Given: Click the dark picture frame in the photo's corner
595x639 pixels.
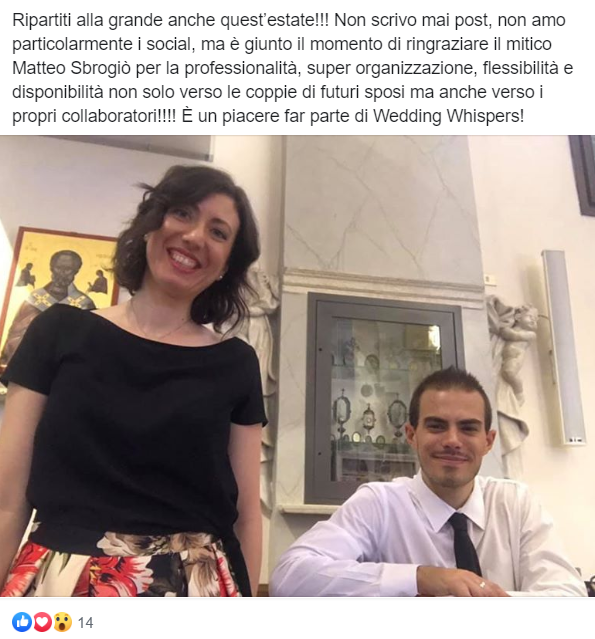Looking at the screenshot, I should pyautogui.click(x=583, y=175).
